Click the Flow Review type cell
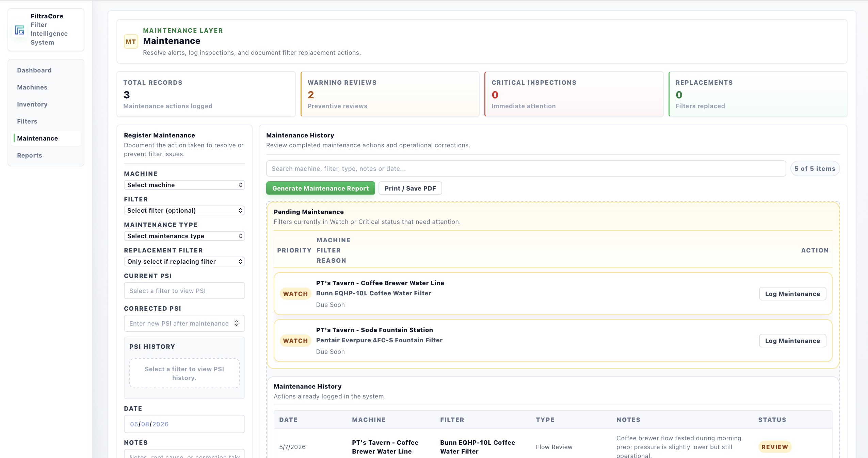 554,447
